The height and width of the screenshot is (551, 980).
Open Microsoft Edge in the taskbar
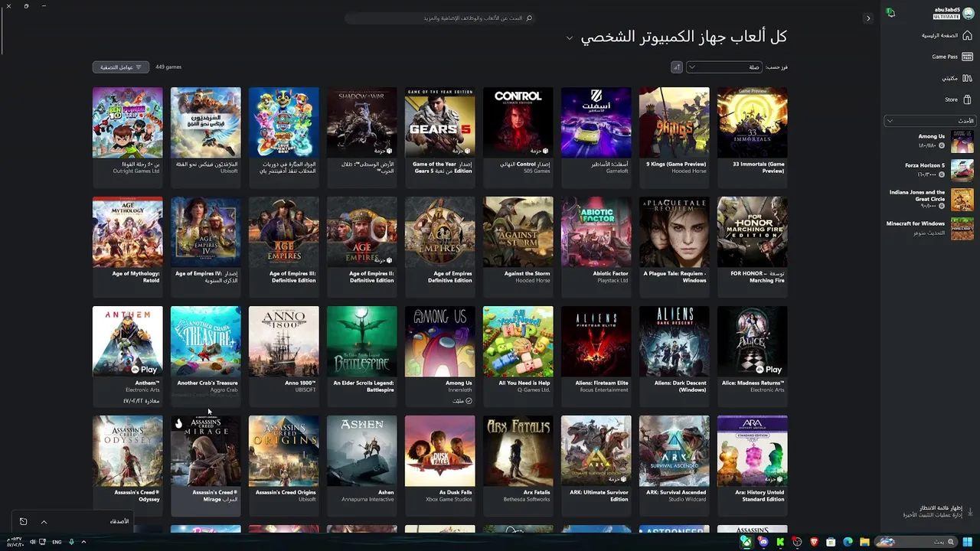pos(848,542)
